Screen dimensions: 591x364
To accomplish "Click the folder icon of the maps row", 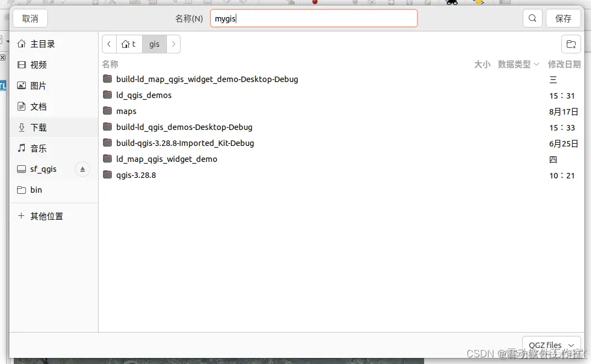I will click(107, 111).
